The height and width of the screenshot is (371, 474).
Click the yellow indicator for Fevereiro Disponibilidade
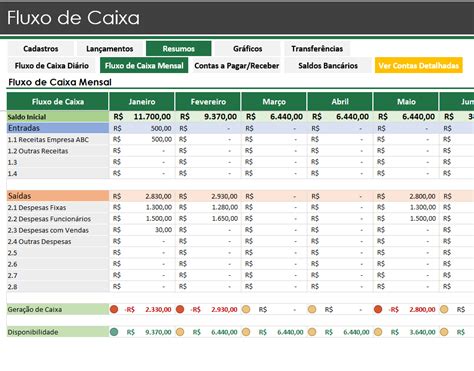point(180,332)
